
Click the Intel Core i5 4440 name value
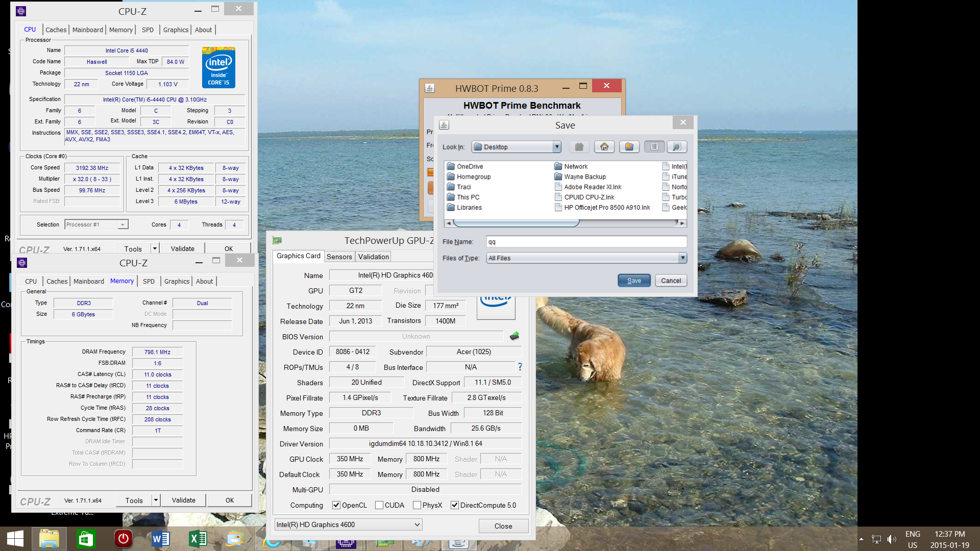pos(127,51)
